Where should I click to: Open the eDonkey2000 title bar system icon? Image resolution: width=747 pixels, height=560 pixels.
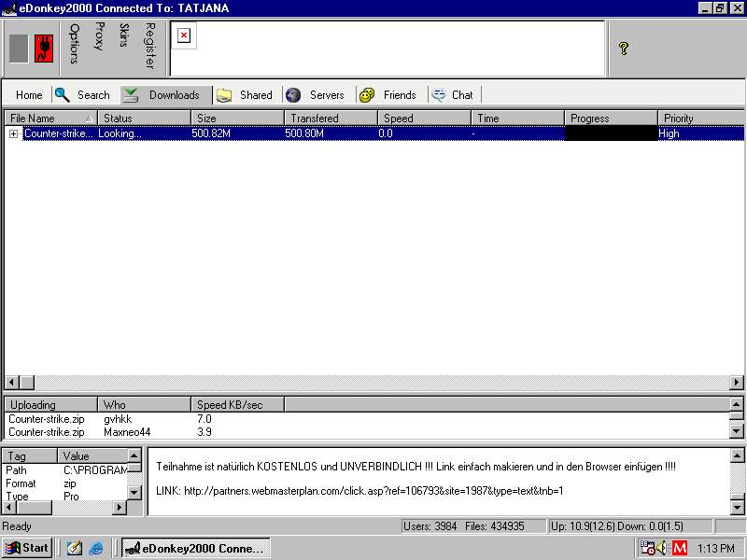pyautogui.click(x=9, y=8)
